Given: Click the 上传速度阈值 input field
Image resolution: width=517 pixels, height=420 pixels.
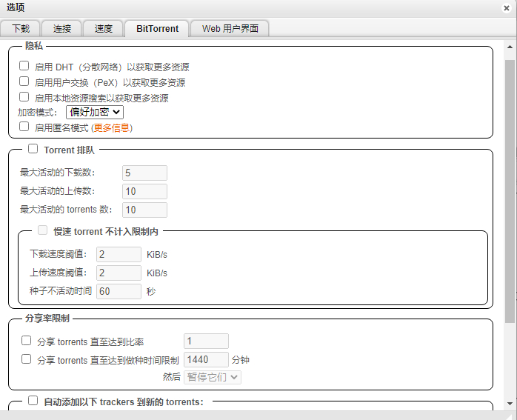Looking at the screenshot, I should (x=119, y=273).
